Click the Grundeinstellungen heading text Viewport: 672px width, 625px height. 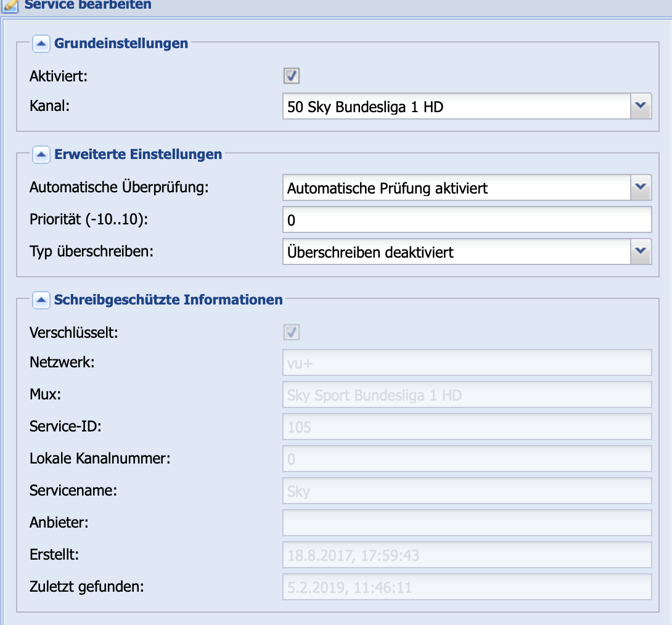coord(121,44)
